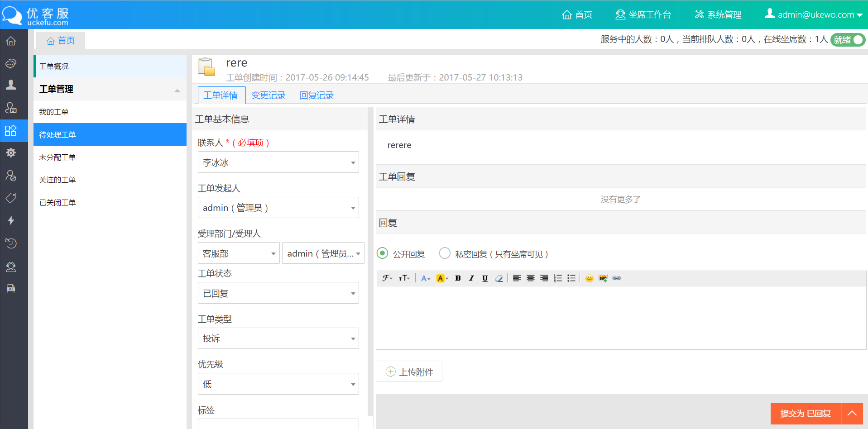Click the 上传附件 button

click(x=409, y=372)
